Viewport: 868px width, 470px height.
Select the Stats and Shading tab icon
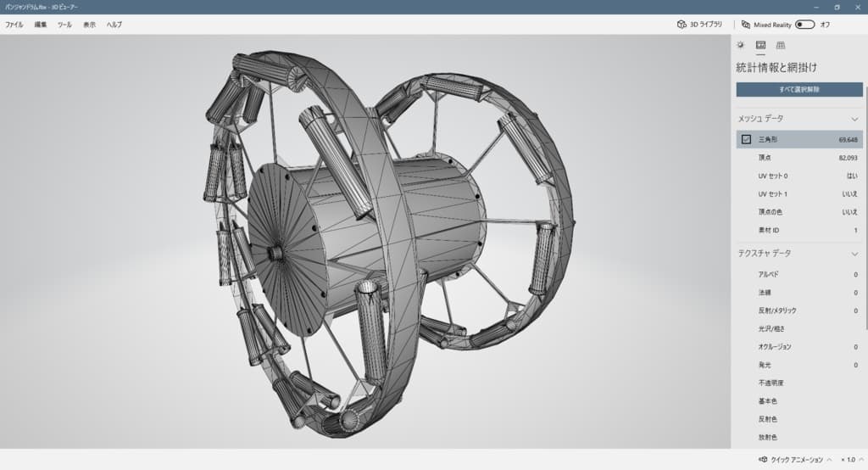[x=760, y=45]
